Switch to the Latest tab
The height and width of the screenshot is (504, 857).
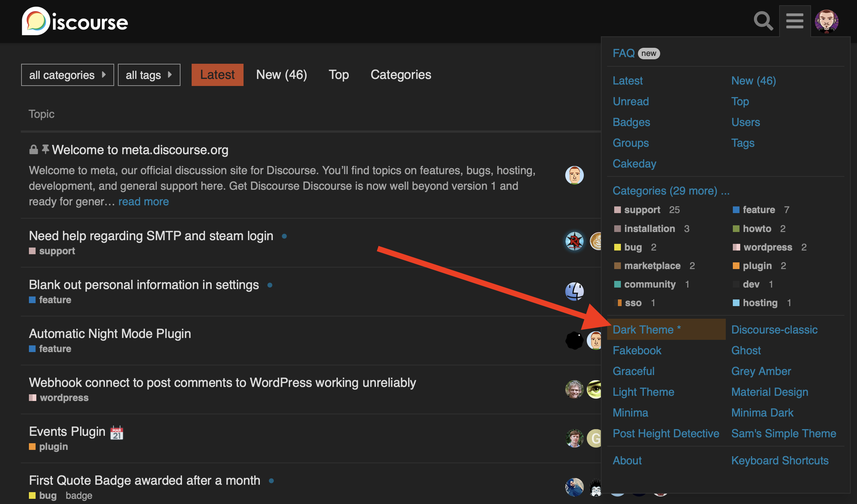(218, 75)
